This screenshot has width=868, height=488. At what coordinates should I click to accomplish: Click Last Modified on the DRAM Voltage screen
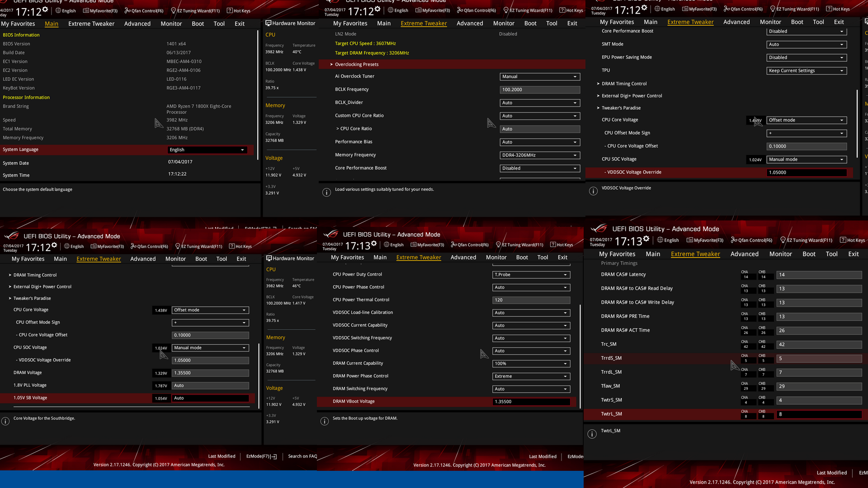[222, 456]
